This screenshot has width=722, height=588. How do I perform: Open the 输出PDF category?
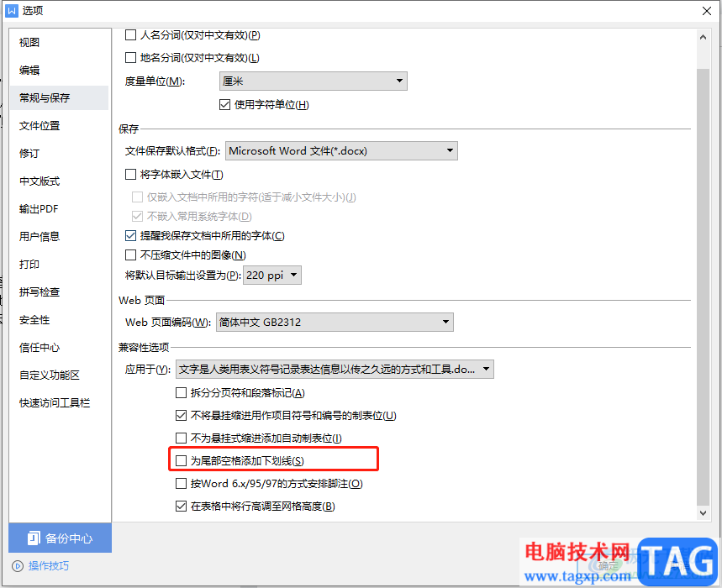pyautogui.click(x=39, y=209)
